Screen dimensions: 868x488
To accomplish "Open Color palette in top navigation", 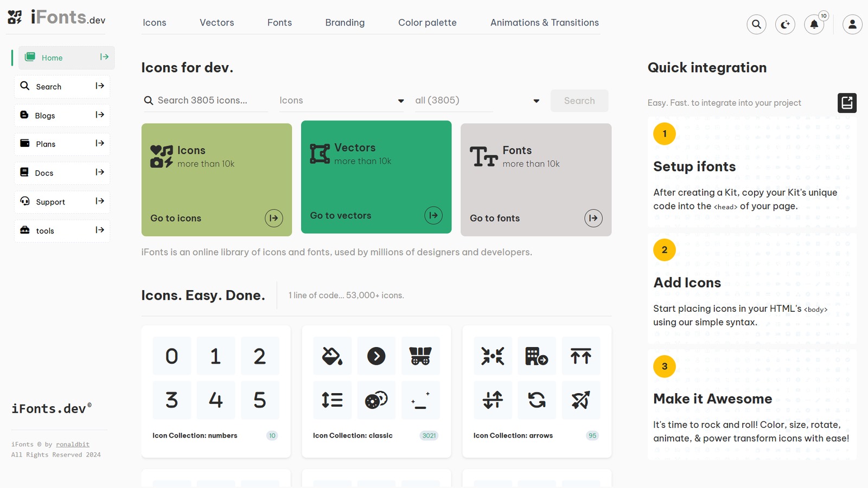I will click(427, 23).
